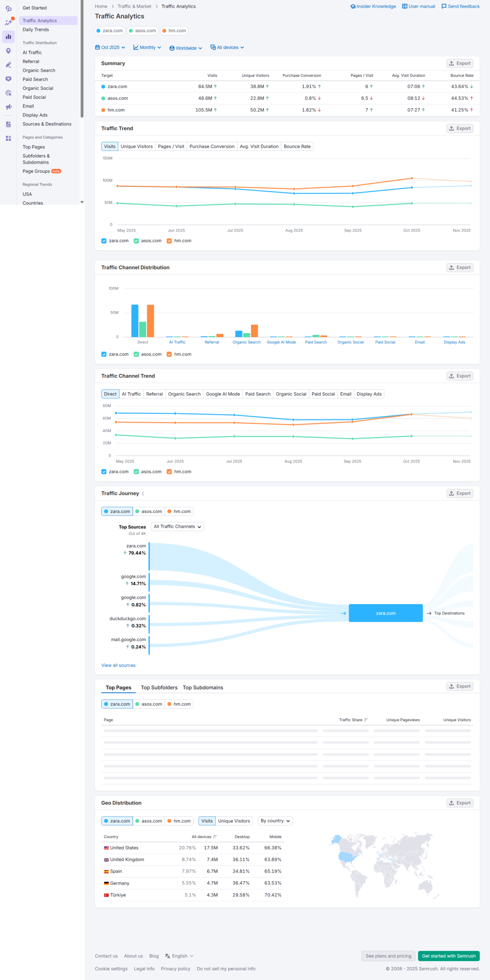Open the Content pencil sidebar icon
Screen dimensions: 490x980
coord(8,65)
